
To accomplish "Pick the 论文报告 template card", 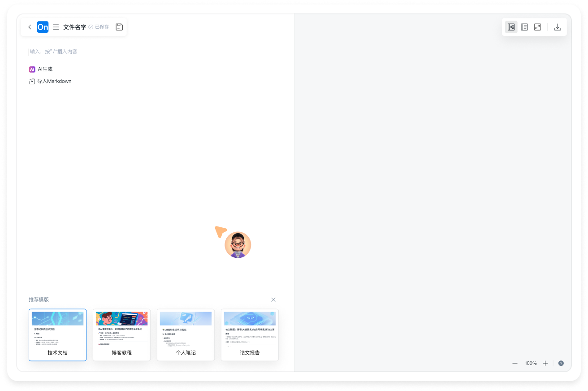I will 250,335.
